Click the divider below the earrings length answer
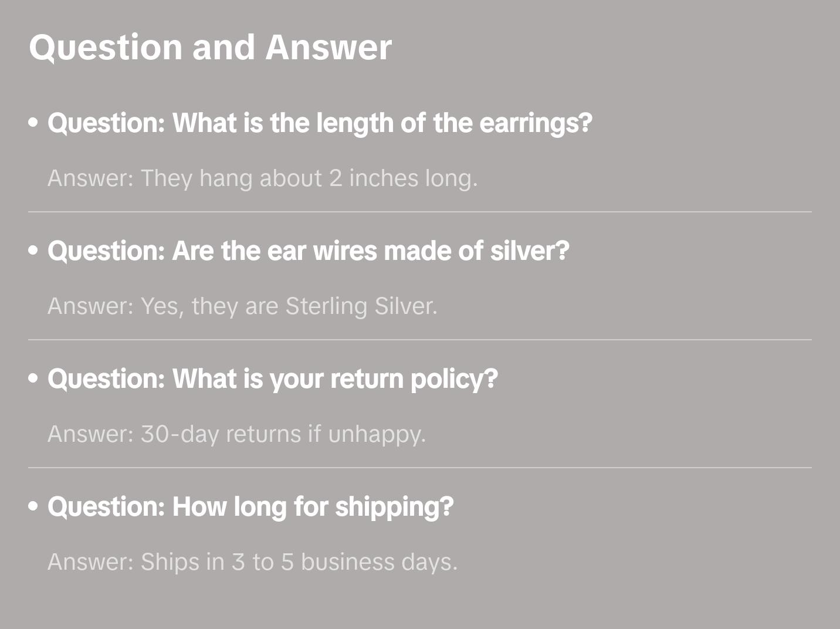This screenshot has width=840, height=629. [420, 212]
